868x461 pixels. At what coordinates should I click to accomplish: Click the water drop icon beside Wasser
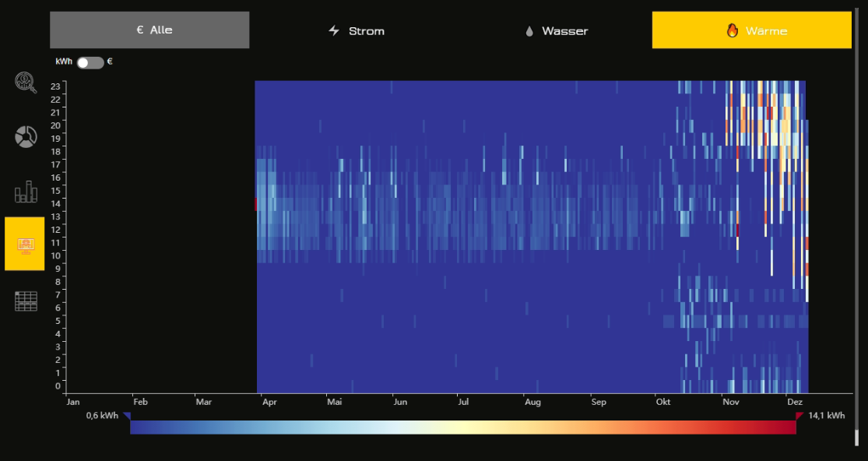[529, 31]
